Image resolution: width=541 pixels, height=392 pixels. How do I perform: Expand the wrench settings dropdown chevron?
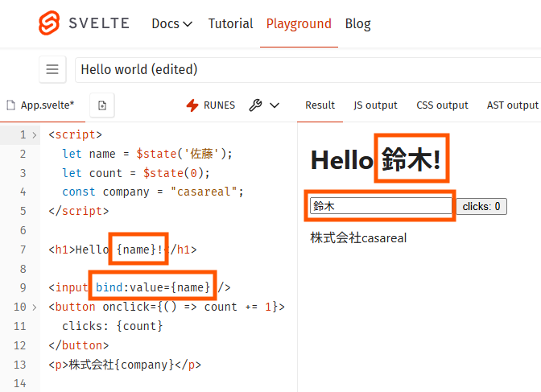275,105
